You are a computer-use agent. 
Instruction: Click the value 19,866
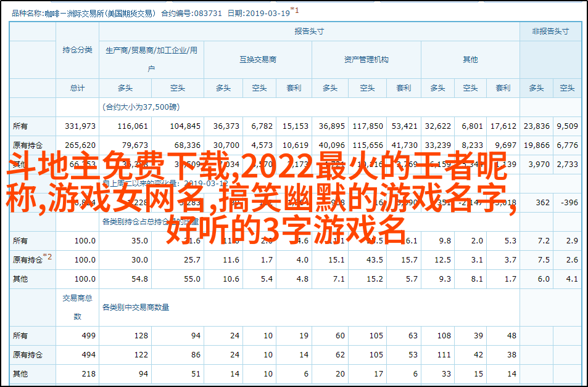pos(537,145)
